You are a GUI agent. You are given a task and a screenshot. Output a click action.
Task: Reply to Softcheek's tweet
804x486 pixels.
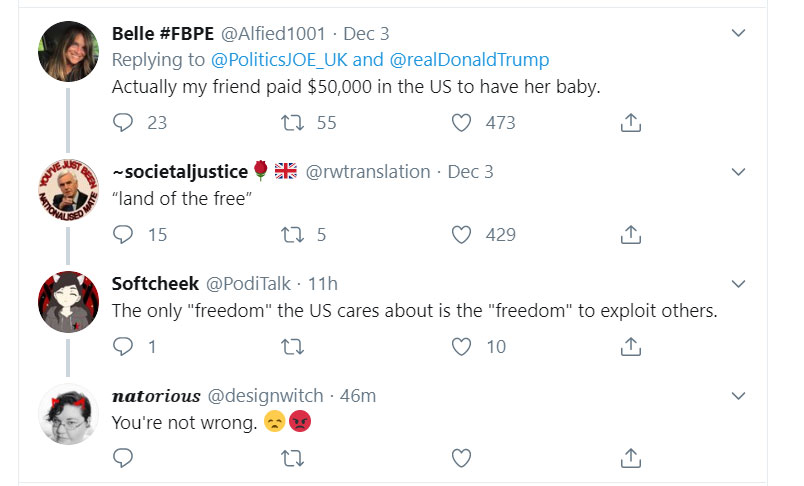[123, 347]
